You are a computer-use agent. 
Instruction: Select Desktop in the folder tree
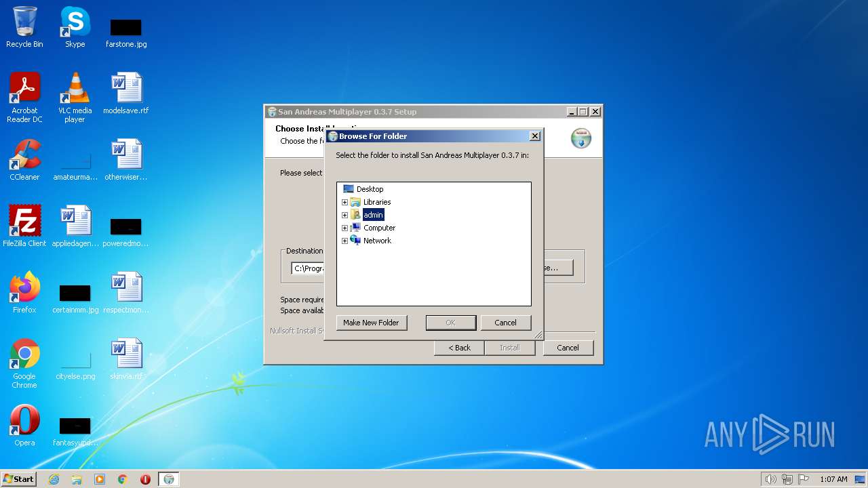tap(370, 189)
